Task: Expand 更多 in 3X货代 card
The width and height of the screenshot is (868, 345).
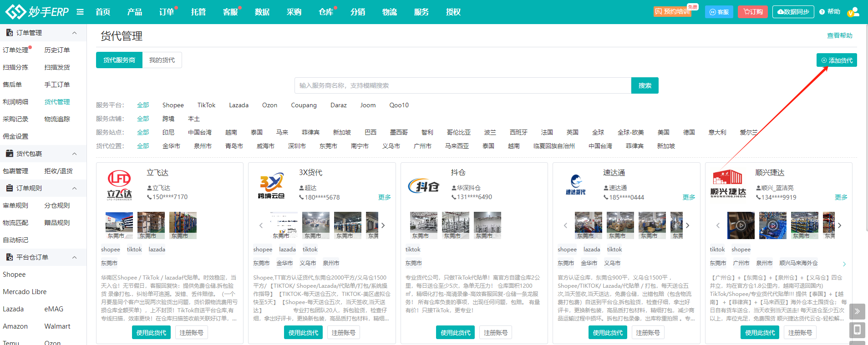Action: [x=385, y=197]
